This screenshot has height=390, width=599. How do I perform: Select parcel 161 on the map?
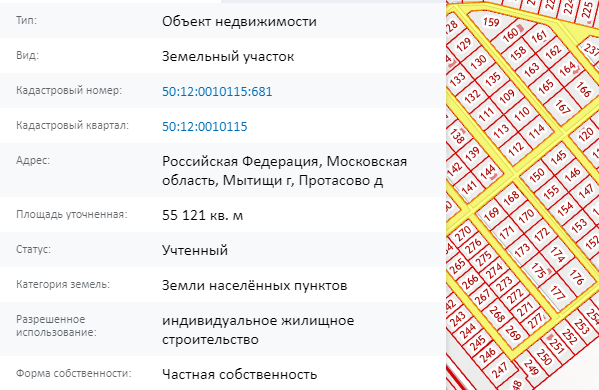539,37
